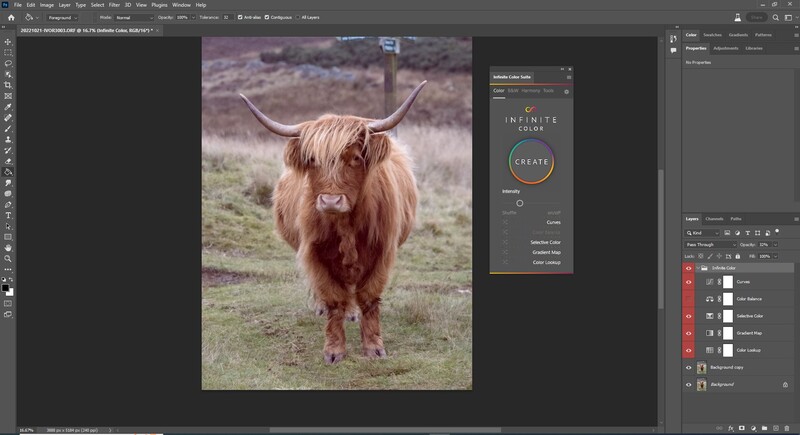Click the Intensity slider handle
Screen dimensions: 800x435
point(519,203)
